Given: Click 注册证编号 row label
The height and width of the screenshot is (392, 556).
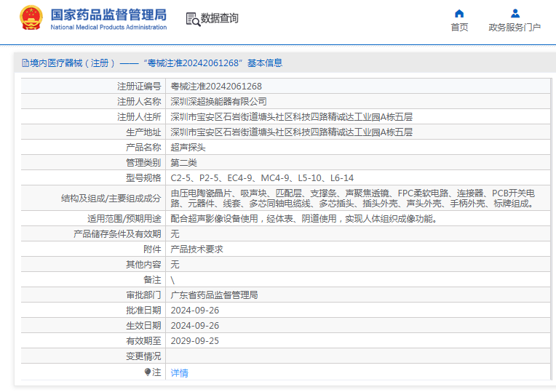Looking at the screenshot, I should click(139, 87).
